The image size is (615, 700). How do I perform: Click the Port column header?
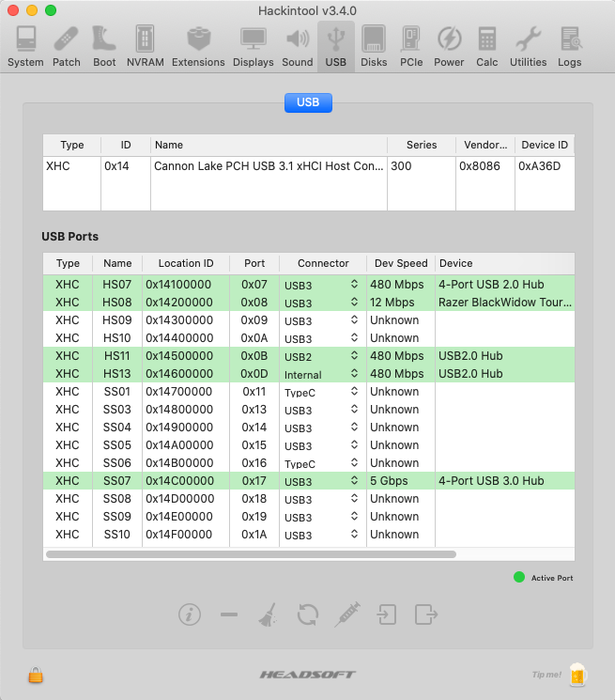click(x=254, y=263)
